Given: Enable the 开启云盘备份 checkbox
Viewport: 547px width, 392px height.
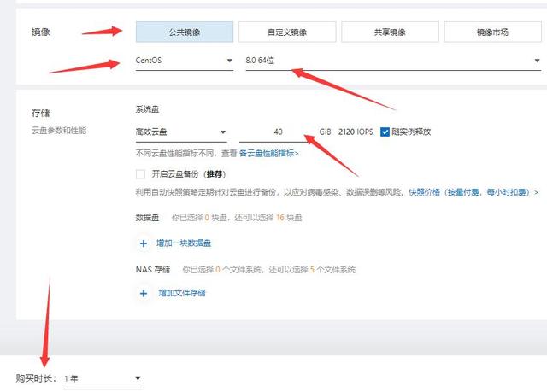Looking at the screenshot, I should coord(141,174).
